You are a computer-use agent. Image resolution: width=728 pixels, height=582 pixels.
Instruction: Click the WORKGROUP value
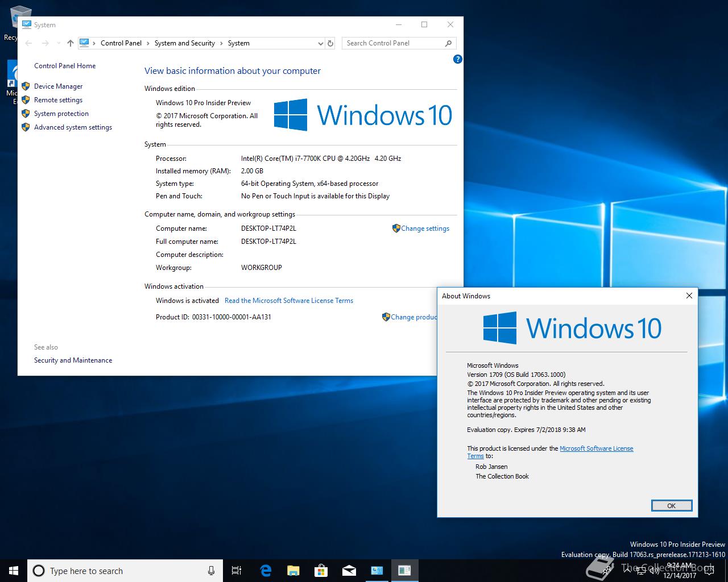[x=262, y=268]
